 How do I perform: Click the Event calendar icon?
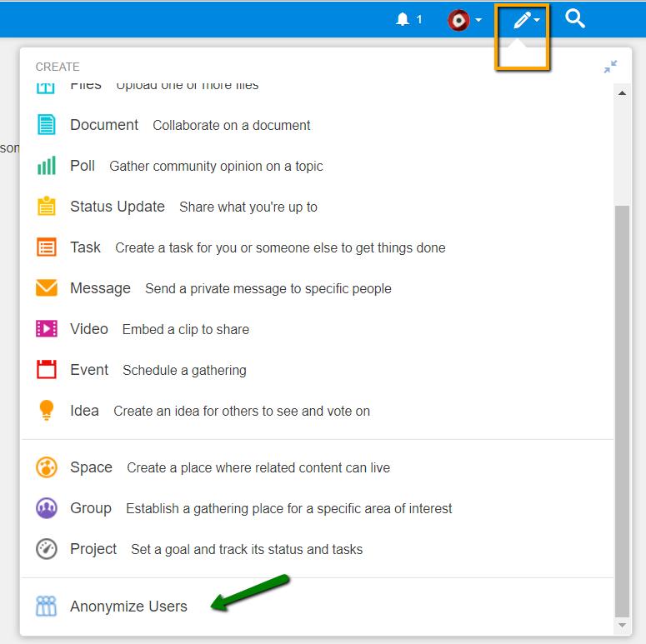(x=46, y=369)
